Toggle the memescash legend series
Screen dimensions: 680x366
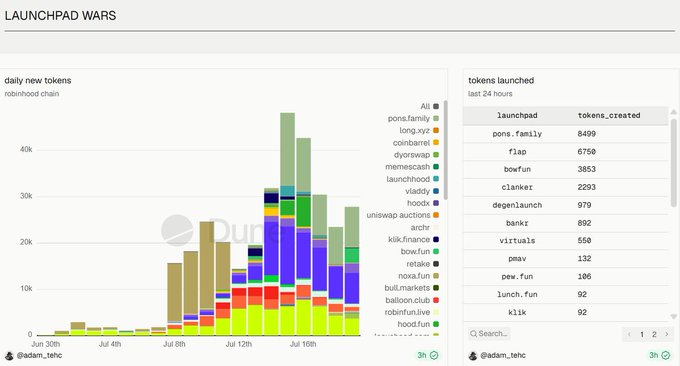coord(412,167)
